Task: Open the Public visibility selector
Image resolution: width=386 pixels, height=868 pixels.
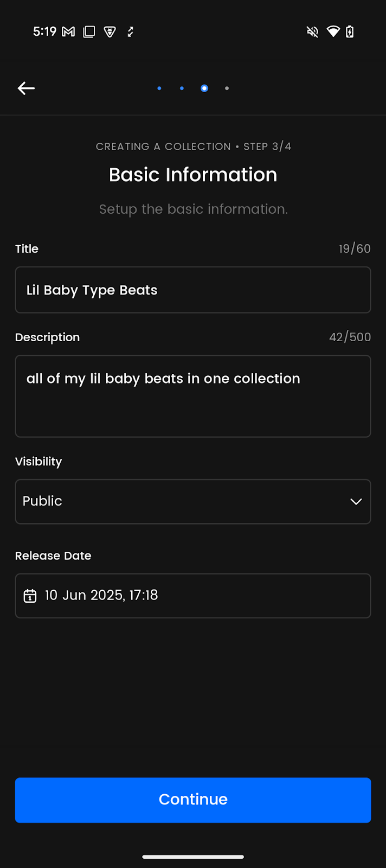Action: [193, 501]
